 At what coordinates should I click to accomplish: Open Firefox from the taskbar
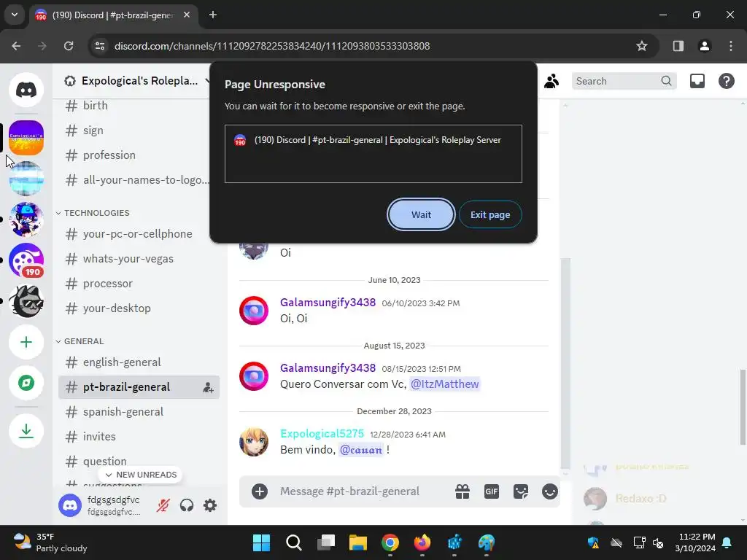[422, 542]
